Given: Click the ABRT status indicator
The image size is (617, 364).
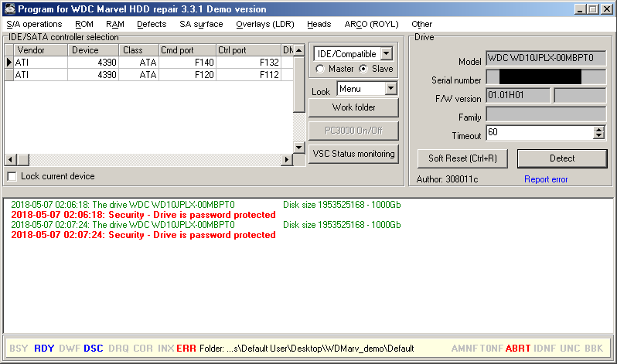Looking at the screenshot, I should tap(518, 349).
